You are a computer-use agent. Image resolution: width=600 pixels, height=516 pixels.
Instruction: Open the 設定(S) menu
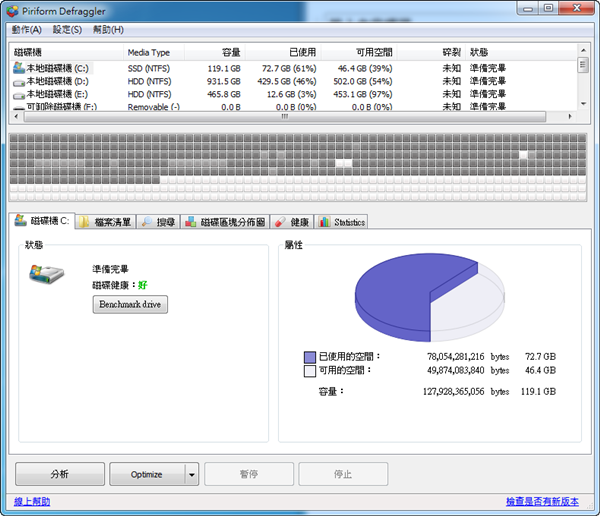pos(67,30)
